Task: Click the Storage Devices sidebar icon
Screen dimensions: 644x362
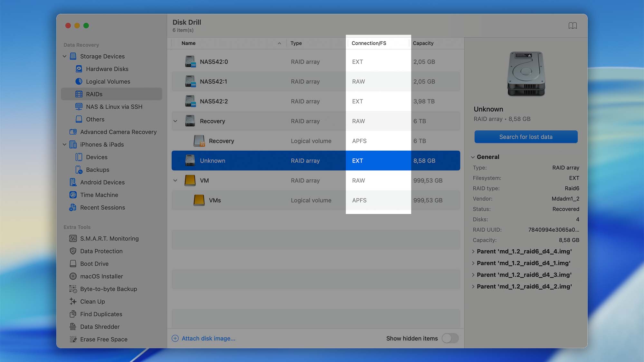Action: click(73, 56)
